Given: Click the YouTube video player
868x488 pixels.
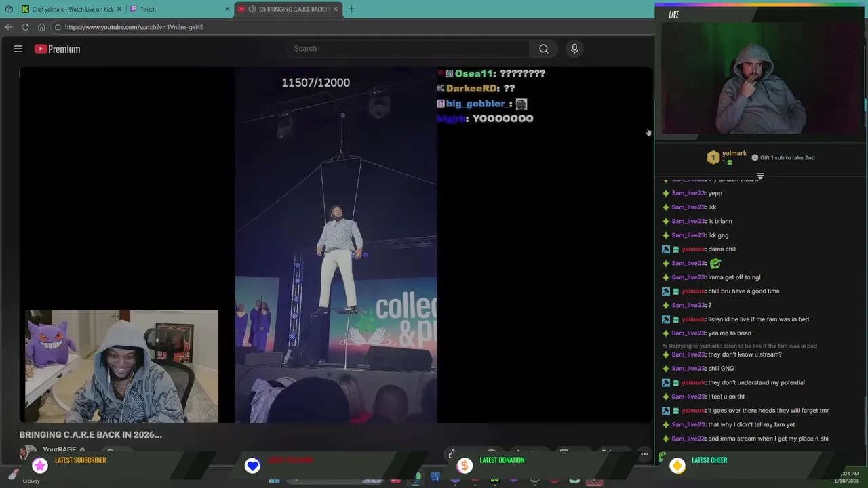Looking at the screenshot, I should pos(336,245).
